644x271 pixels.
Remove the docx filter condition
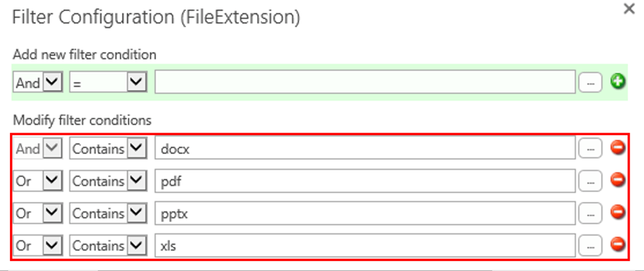click(x=618, y=148)
